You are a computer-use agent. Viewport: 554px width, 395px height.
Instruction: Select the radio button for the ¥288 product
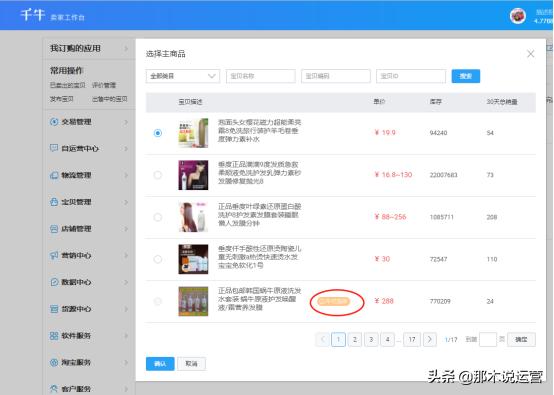[158, 301]
